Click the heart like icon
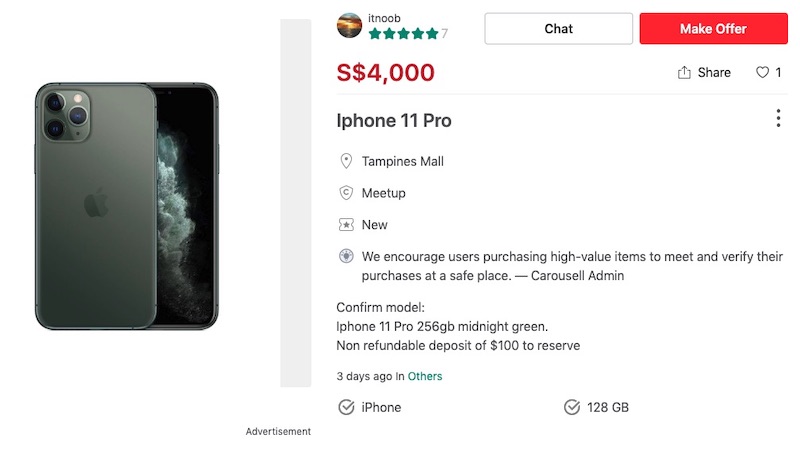This screenshot has height=450, width=800. [x=762, y=73]
